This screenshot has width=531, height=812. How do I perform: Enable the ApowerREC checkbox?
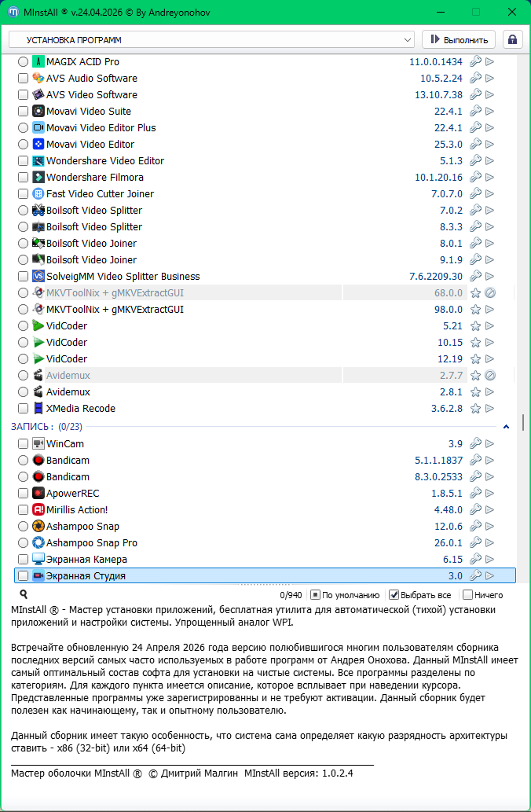pyautogui.click(x=24, y=494)
